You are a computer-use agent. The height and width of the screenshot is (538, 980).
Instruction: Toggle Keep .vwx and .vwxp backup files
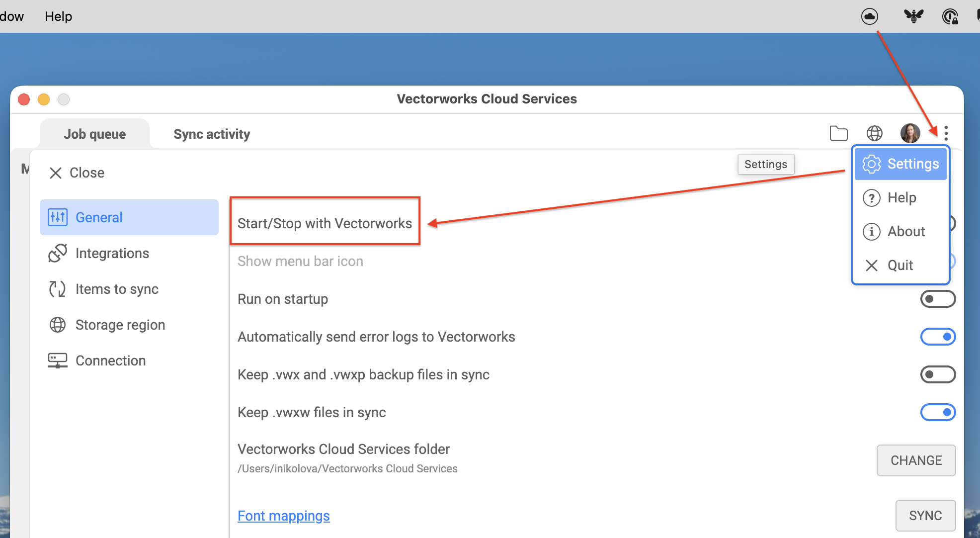[x=938, y=374]
